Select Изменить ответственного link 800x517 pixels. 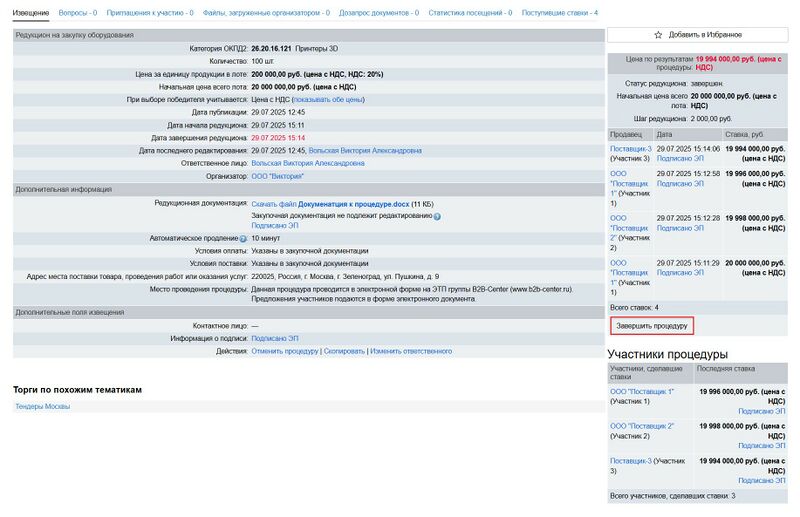click(x=410, y=352)
